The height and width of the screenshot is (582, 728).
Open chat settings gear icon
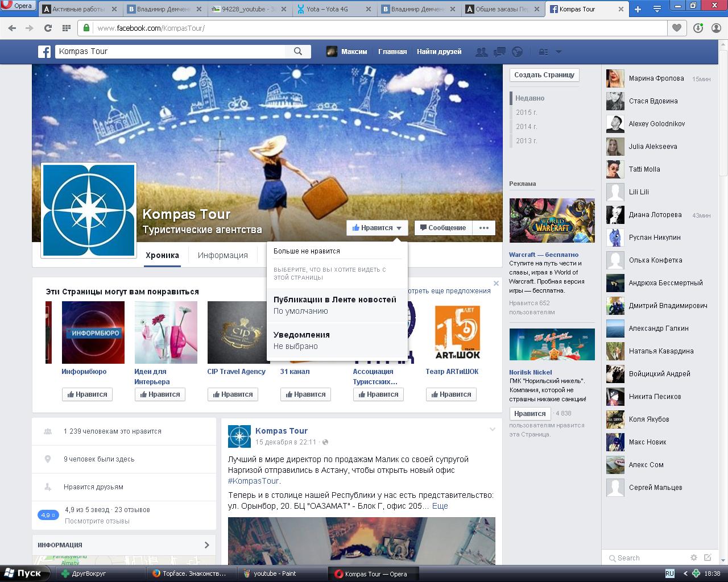[x=693, y=558]
